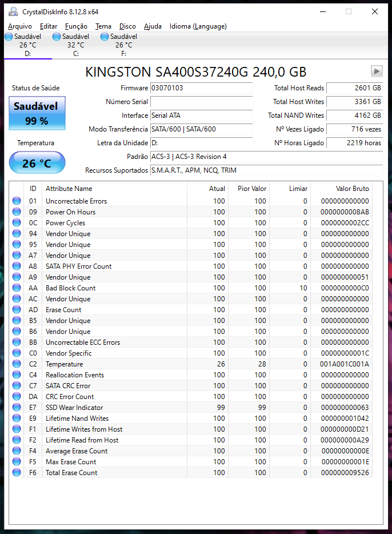
Task: Click status circle for Lifetime Nand Writes
Action: 17,418
